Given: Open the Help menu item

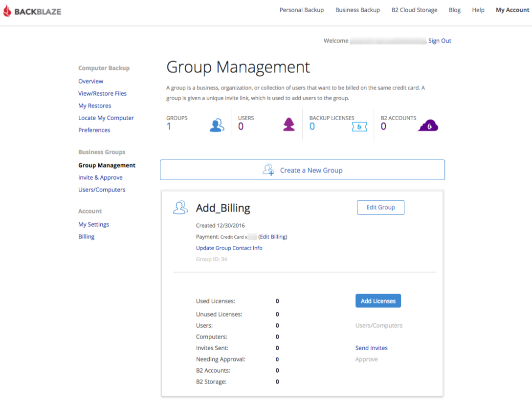Looking at the screenshot, I should (x=478, y=10).
